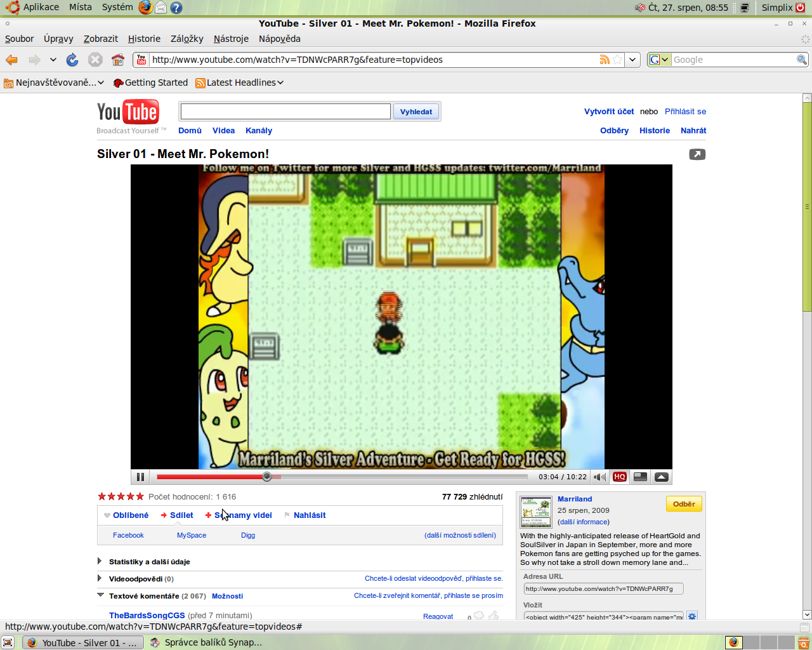Click the Vyhledat search button
This screenshot has height=650, width=812.
click(416, 112)
